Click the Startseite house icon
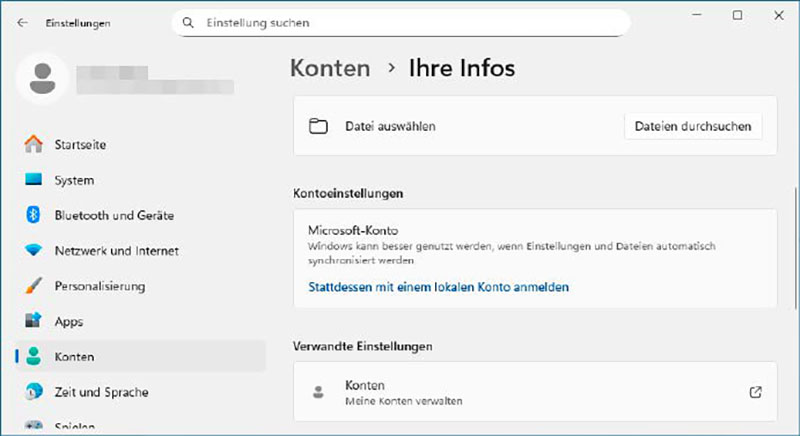Viewport: 800px width, 436px height. [x=34, y=144]
